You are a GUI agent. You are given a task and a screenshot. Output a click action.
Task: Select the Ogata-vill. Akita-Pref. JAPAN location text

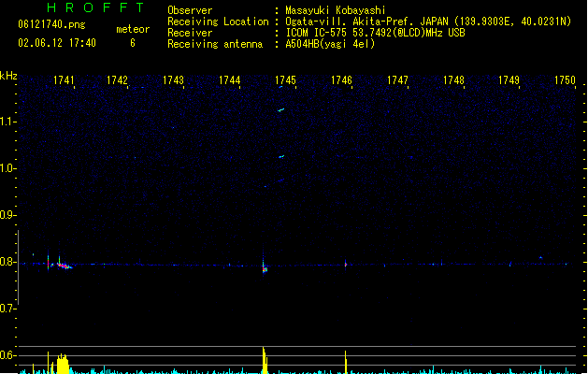point(428,22)
